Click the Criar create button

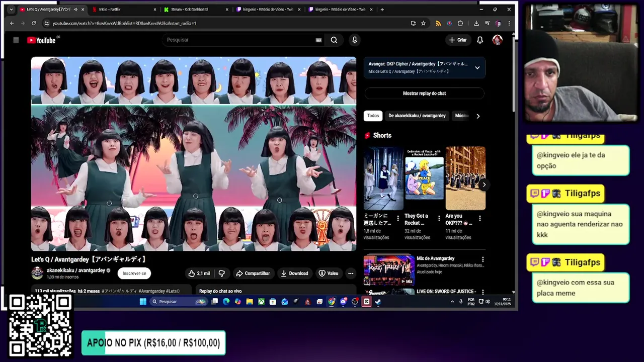pyautogui.click(x=458, y=40)
